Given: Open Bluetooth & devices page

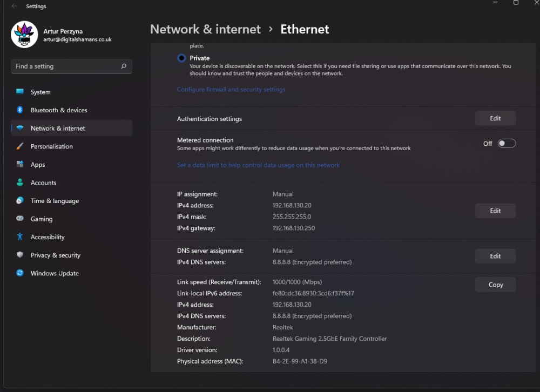Looking at the screenshot, I should click(x=71, y=110).
